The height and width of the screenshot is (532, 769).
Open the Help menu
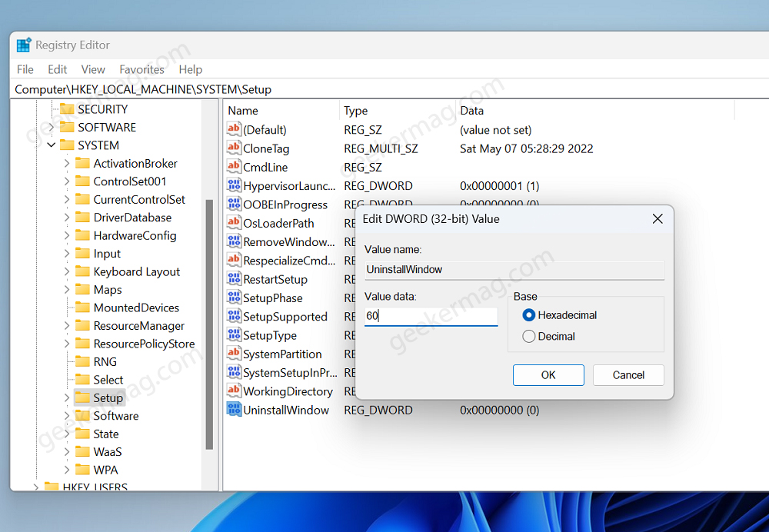click(x=190, y=70)
